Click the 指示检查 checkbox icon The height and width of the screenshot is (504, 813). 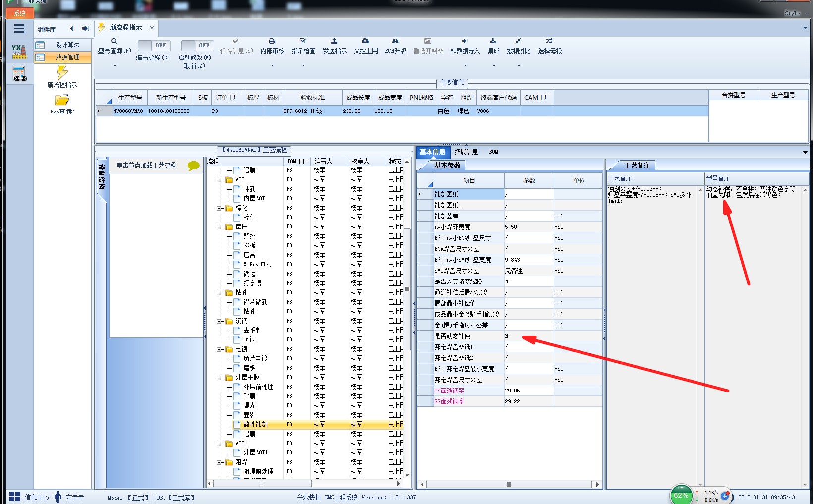303,41
